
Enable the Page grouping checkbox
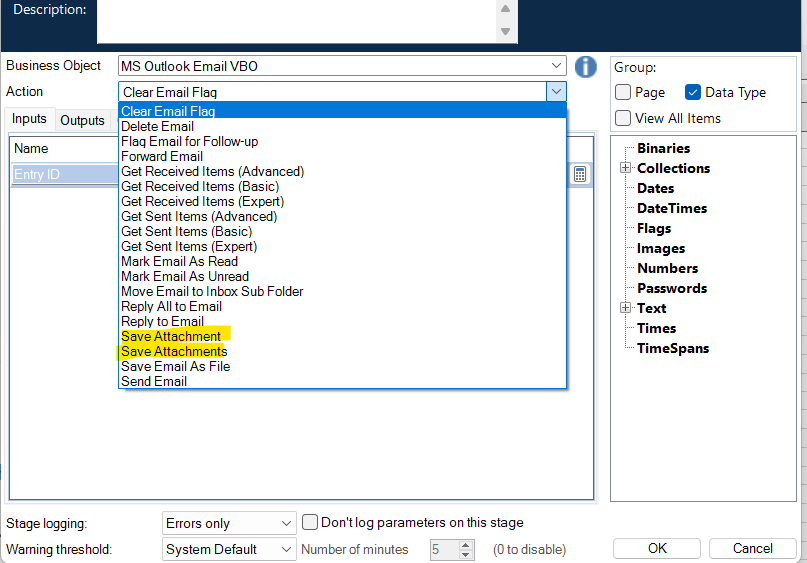[x=623, y=92]
